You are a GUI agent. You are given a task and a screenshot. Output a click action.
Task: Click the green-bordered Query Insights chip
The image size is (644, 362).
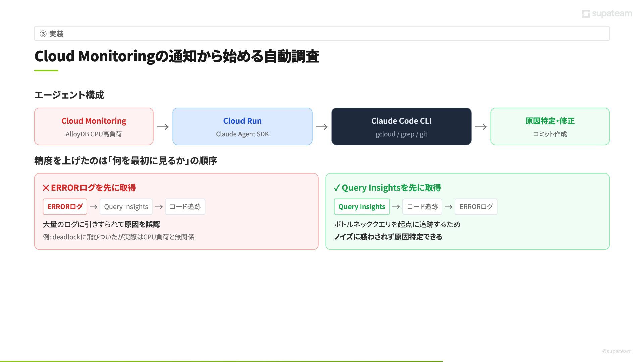[362, 207]
